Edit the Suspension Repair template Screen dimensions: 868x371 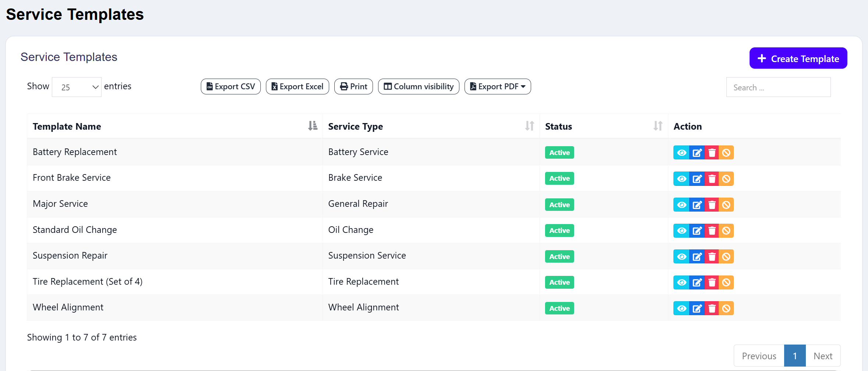(x=697, y=256)
